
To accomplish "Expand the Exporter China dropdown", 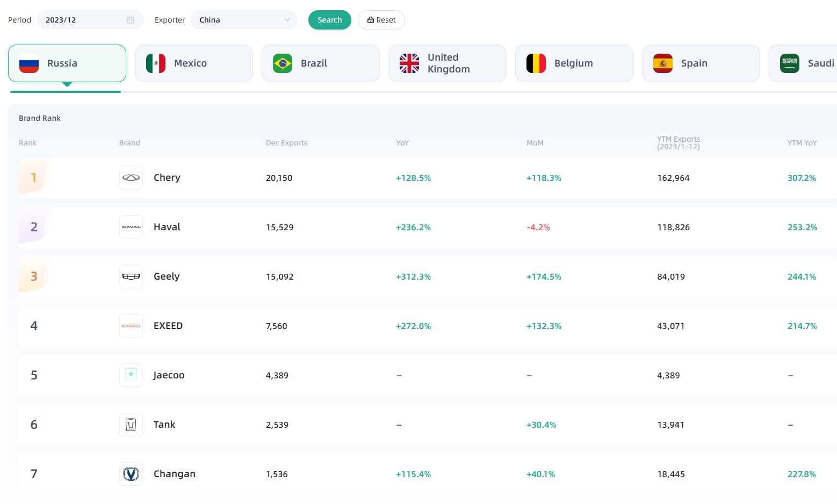I will coord(243,20).
